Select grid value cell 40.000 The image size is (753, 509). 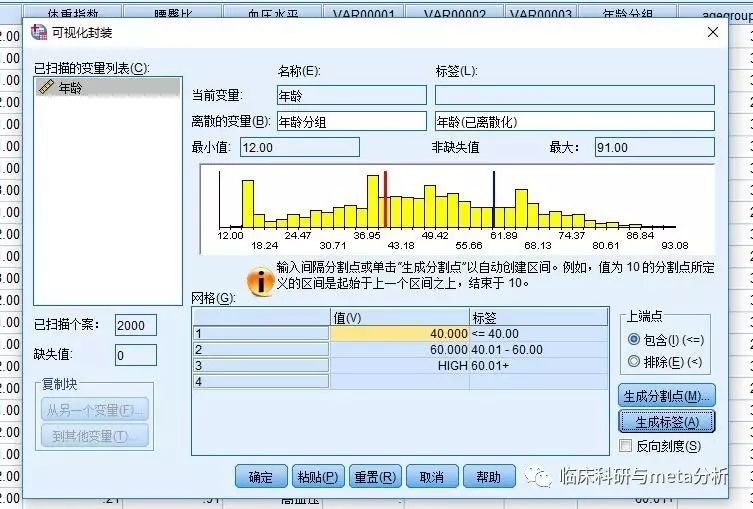point(400,333)
